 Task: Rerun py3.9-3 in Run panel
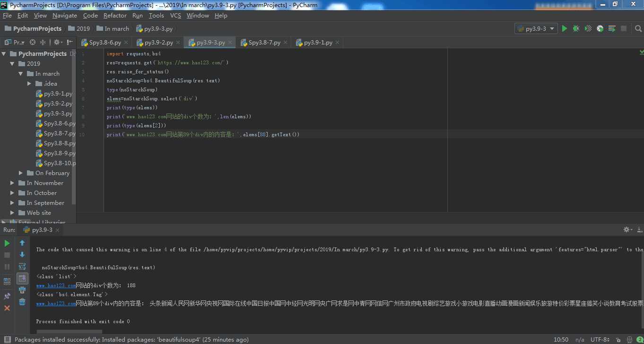click(x=7, y=243)
